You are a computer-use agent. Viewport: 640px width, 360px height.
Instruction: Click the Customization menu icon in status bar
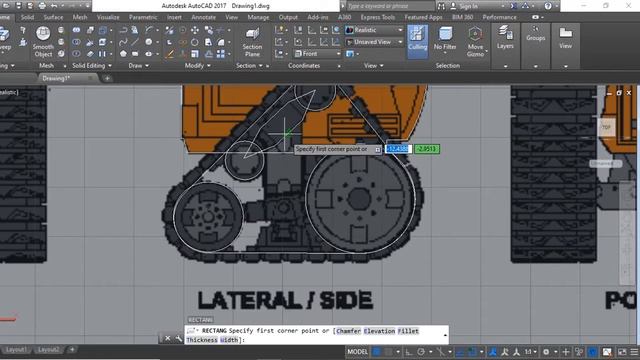pyautogui.click(x=634, y=351)
